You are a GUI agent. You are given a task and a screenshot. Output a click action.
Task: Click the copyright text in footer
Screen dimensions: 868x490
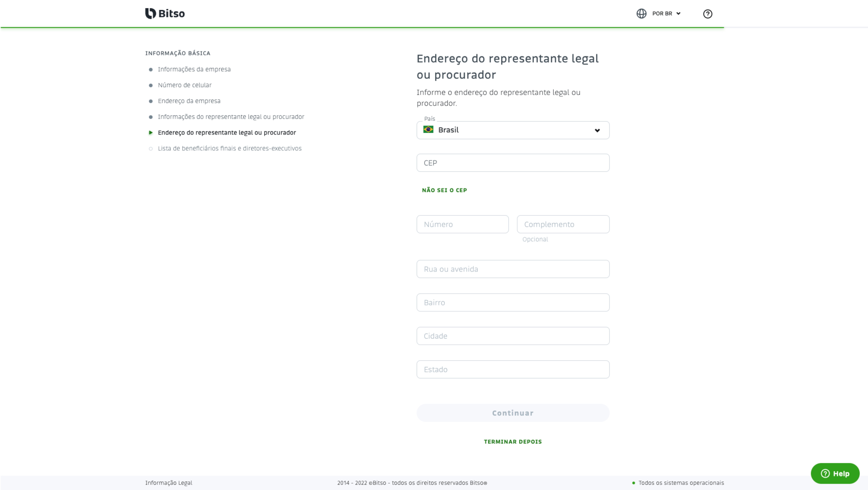pos(412,483)
